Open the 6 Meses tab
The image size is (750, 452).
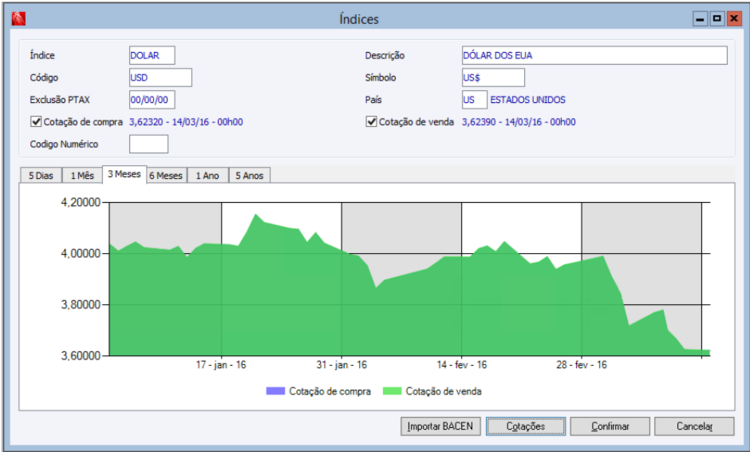click(166, 176)
